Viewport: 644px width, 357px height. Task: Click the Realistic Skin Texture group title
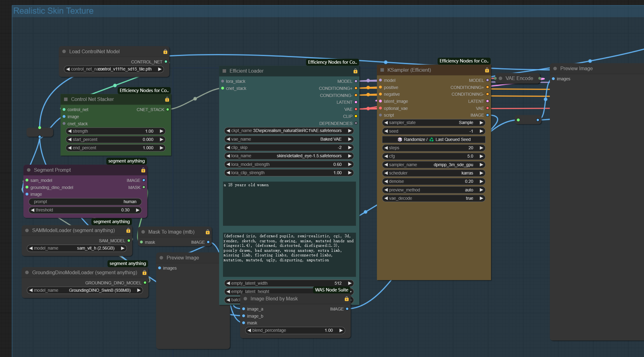pos(53,11)
